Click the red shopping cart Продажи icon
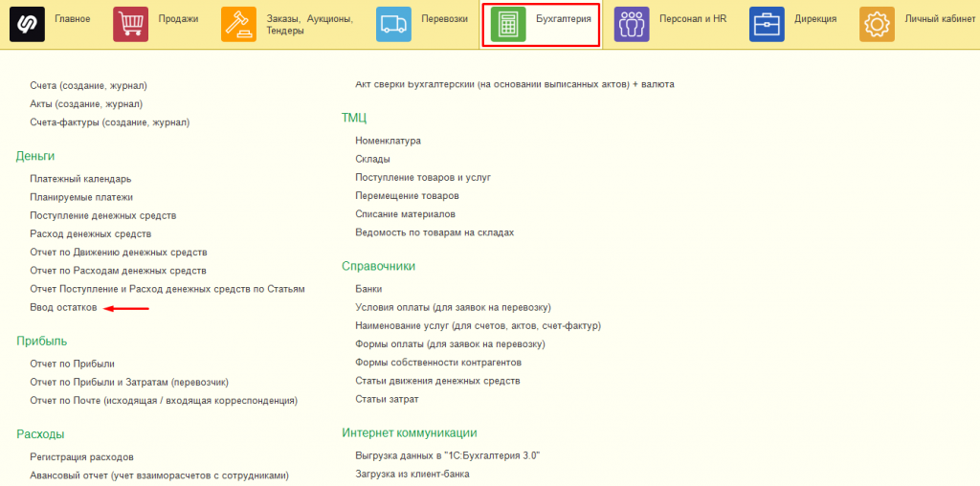 tap(130, 24)
